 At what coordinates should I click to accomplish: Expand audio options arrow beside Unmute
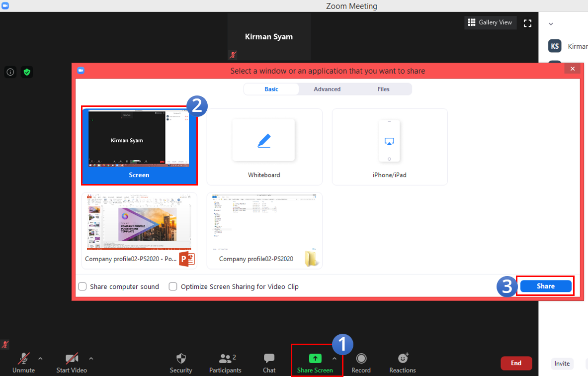40,359
